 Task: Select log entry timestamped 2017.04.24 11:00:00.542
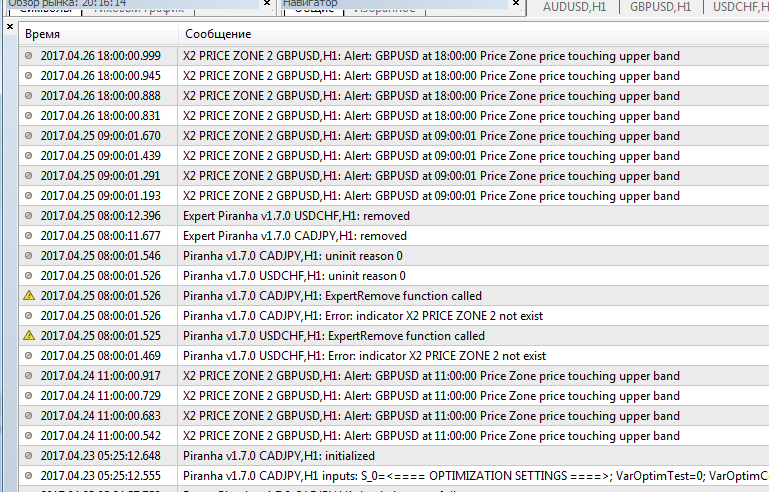click(394, 436)
